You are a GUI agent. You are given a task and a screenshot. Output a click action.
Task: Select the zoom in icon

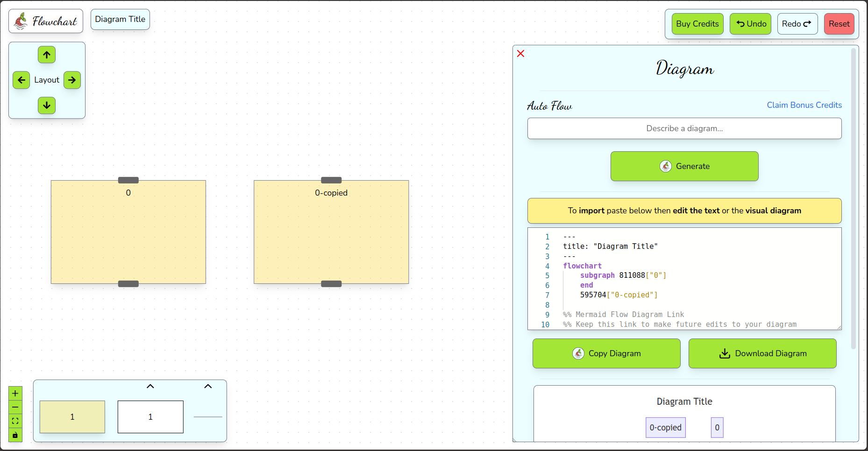[15, 393]
